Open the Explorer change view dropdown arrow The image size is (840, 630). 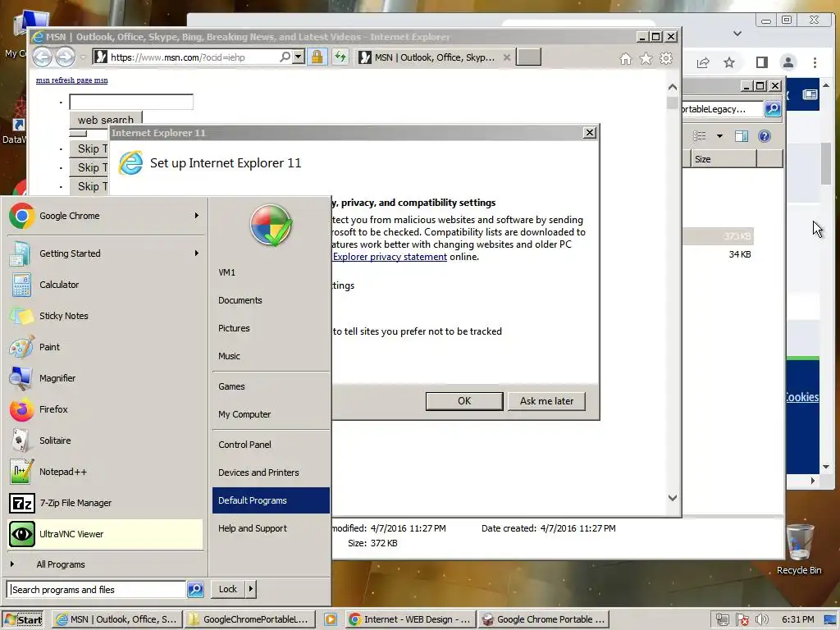(x=719, y=136)
